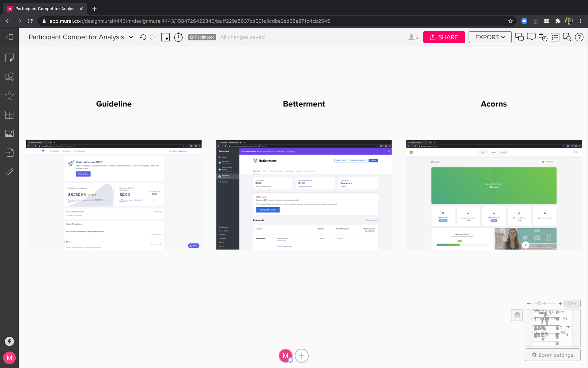Click the address bar URL

[x=190, y=21]
